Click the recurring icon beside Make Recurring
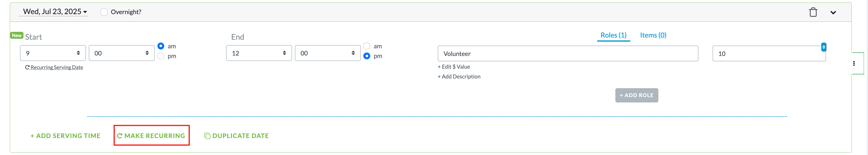This screenshot has width=868, height=155. tap(119, 136)
